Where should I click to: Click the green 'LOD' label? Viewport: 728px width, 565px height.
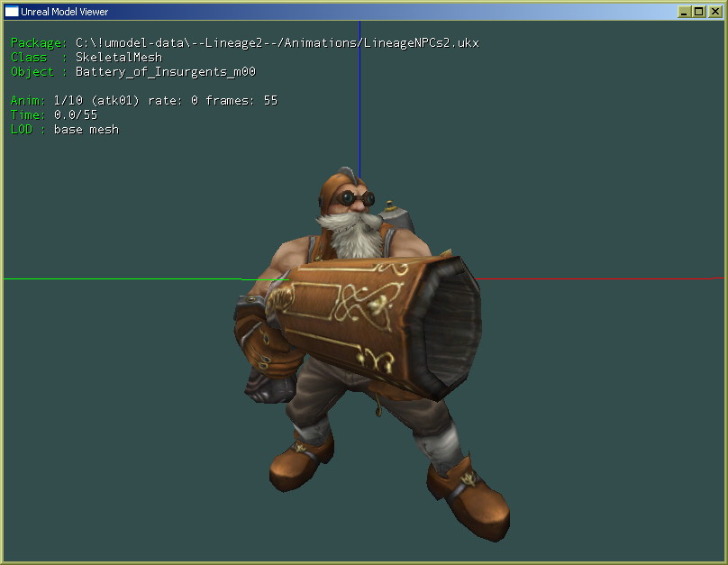(x=22, y=130)
